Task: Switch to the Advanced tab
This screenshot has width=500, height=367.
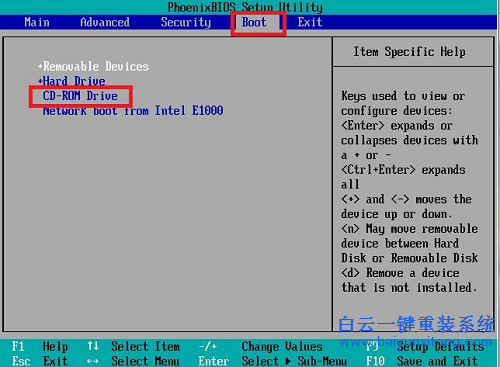Action: pyautogui.click(x=105, y=22)
